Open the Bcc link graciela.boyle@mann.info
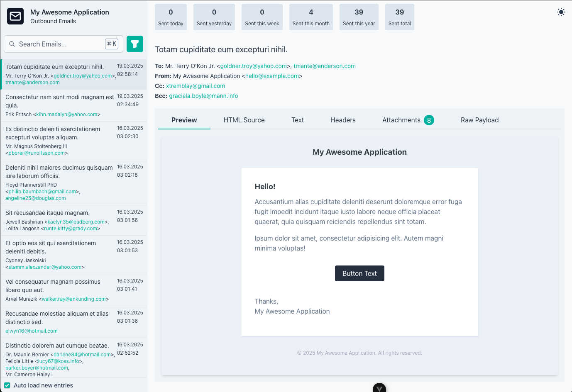 click(x=203, y=95)
